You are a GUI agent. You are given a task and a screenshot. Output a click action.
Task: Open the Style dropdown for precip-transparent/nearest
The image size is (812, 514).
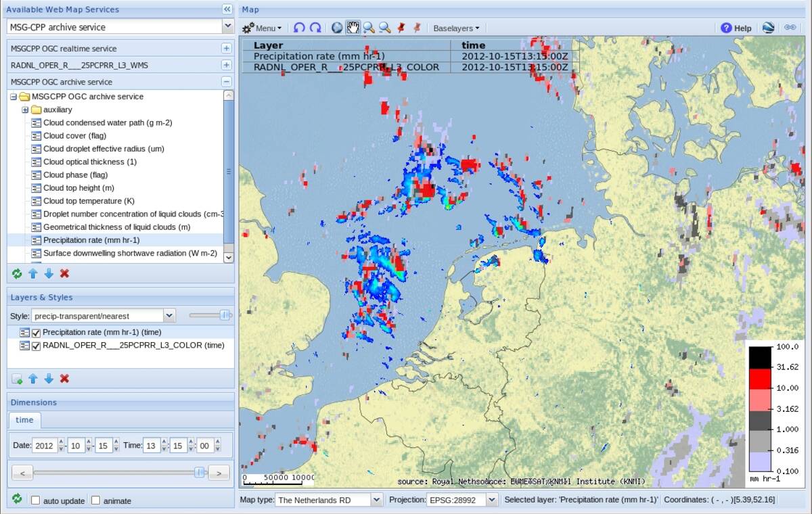click(x=169, y=316)
